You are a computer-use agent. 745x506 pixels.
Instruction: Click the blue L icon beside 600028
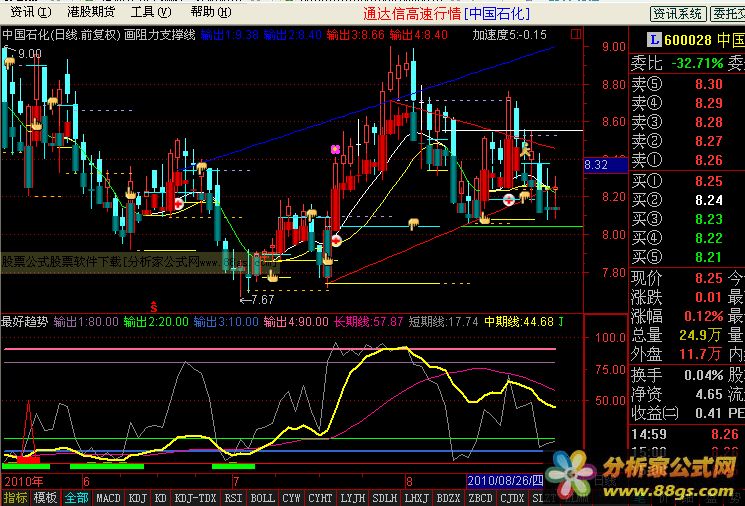click(x=654, y=40)
